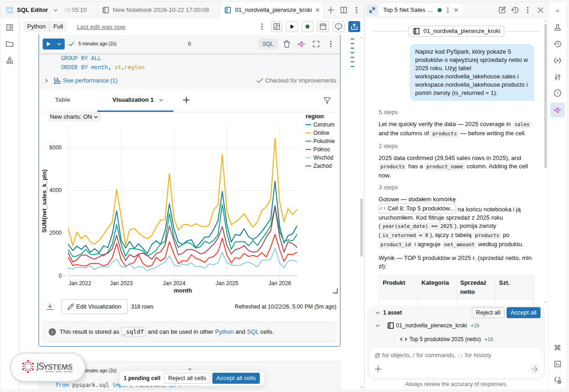The image size is (569, 392).
Task: Open the comments speech bubble icon
Action: tap(339, 27)
